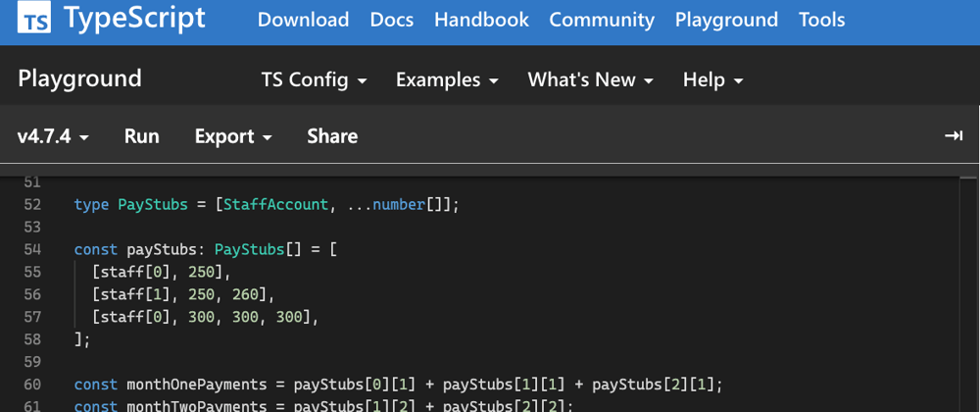Open the Export dropdown
980x412 pixels.
pos(233,136)
